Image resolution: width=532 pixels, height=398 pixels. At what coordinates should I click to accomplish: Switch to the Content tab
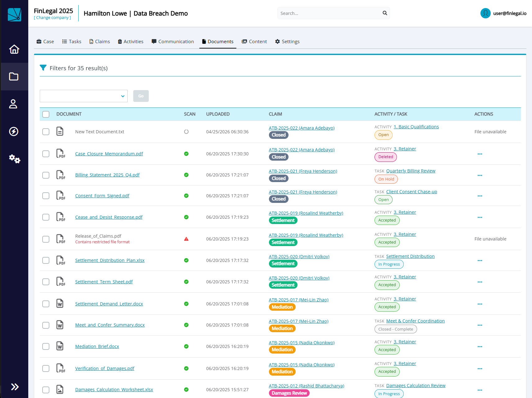click(x=254, y=42)
